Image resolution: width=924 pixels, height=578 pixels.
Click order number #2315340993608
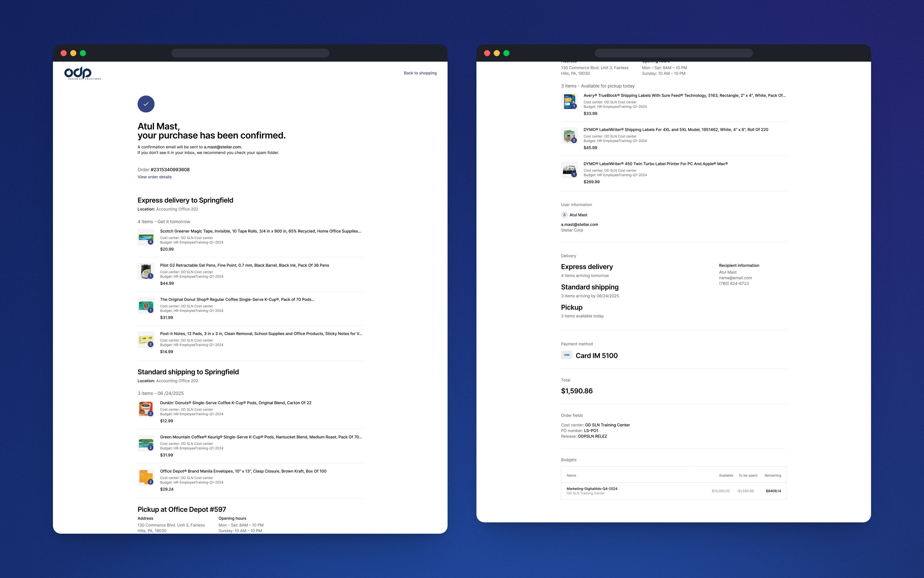[170, 170]
